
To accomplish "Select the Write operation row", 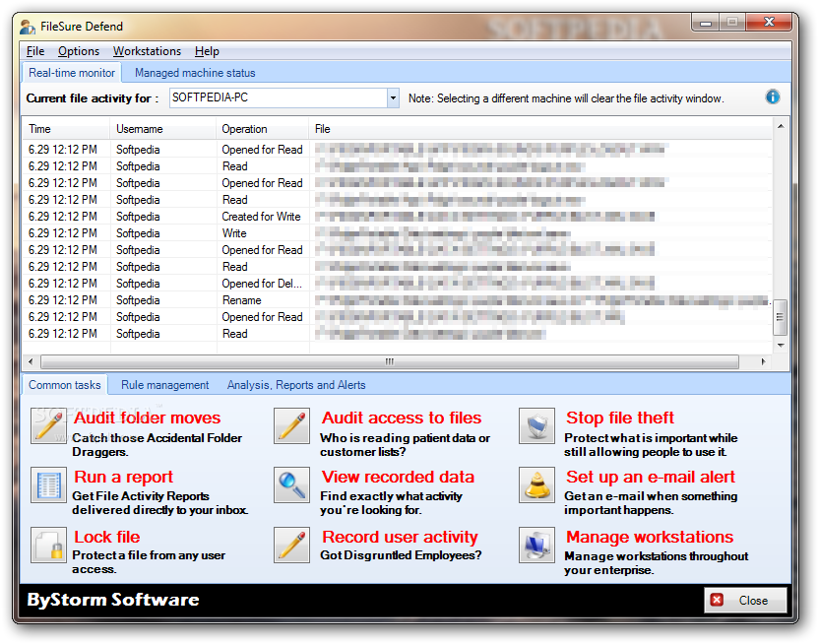I will (397, 233).
